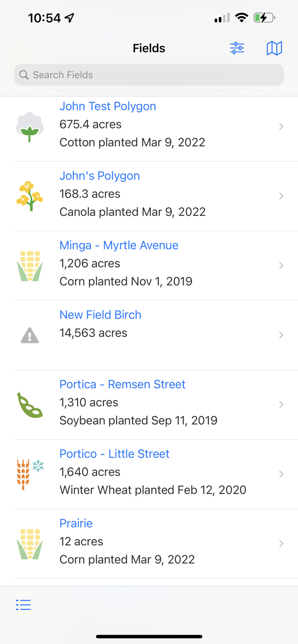Expand details chevron for John Test Polygon
Image resolution: width=298 pixels, height=644 pixels.
282,126
